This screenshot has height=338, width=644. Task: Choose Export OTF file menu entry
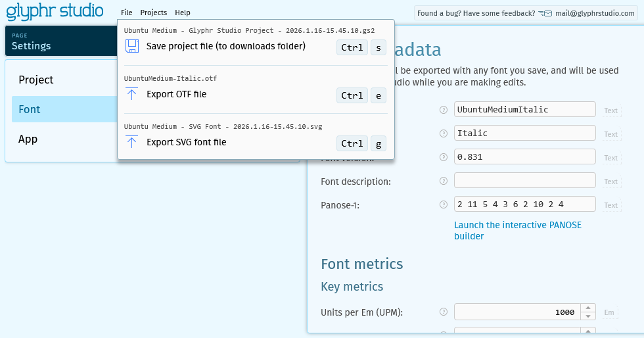coord(256,95)
